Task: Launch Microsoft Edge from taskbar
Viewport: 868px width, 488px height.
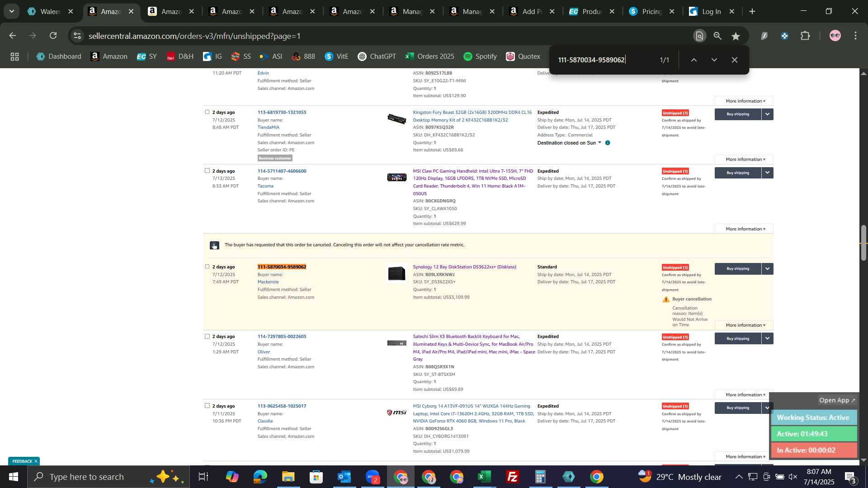Action: click(260, 477)
